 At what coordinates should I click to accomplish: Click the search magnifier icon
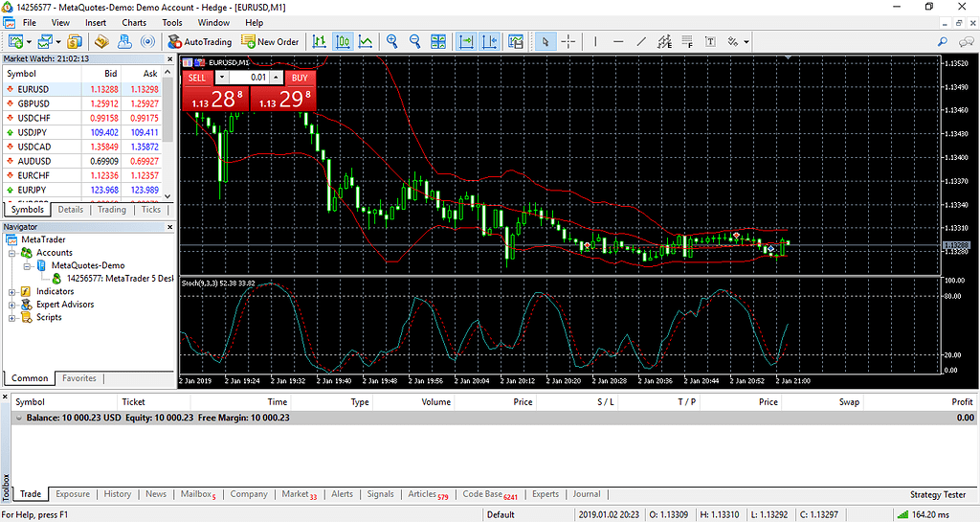pos(943,42)
